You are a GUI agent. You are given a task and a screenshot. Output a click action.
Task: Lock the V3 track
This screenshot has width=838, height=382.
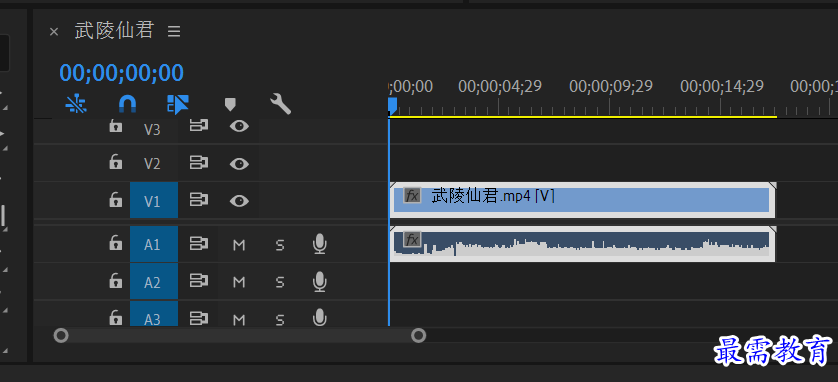point(115,127)
